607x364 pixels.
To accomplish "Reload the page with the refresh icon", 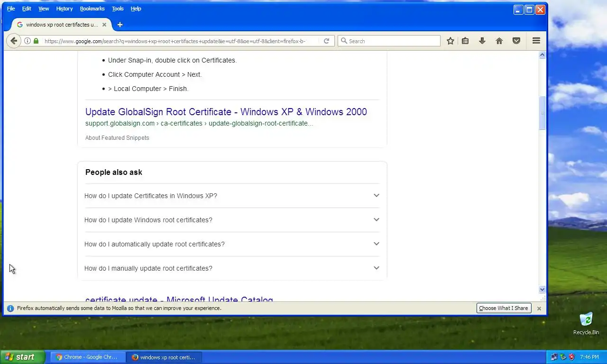I will coord(326,41).
